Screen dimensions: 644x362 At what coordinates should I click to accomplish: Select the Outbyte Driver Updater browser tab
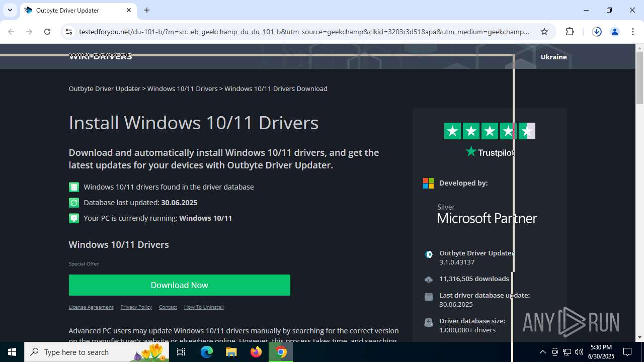pos(78,10)
